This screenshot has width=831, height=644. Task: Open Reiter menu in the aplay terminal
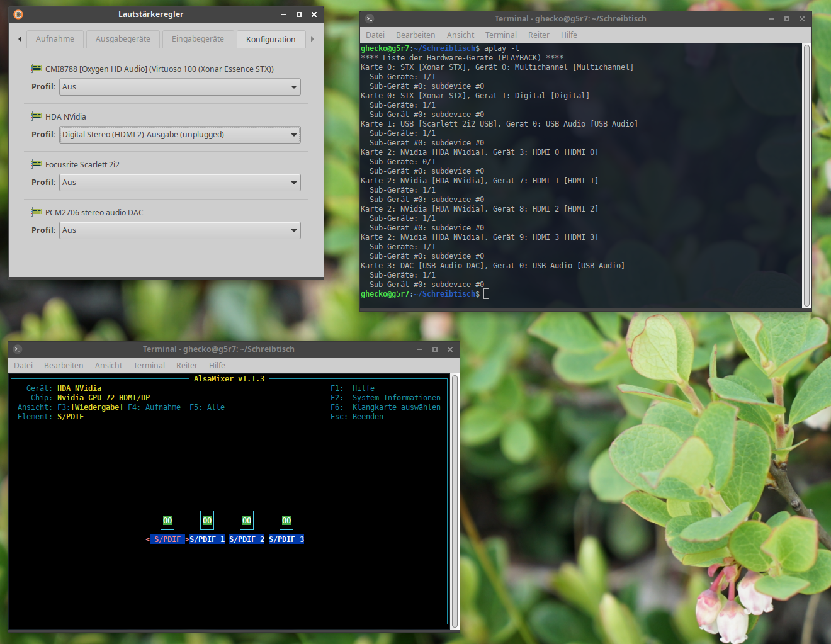point(539,35)
